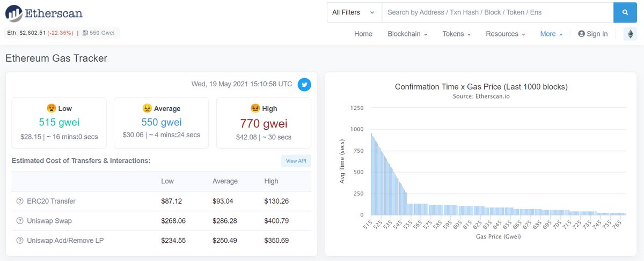Click the blue search magnifier button
This screenshot has width=644, height=261.
pyautogui.click(x=625, y=12)
